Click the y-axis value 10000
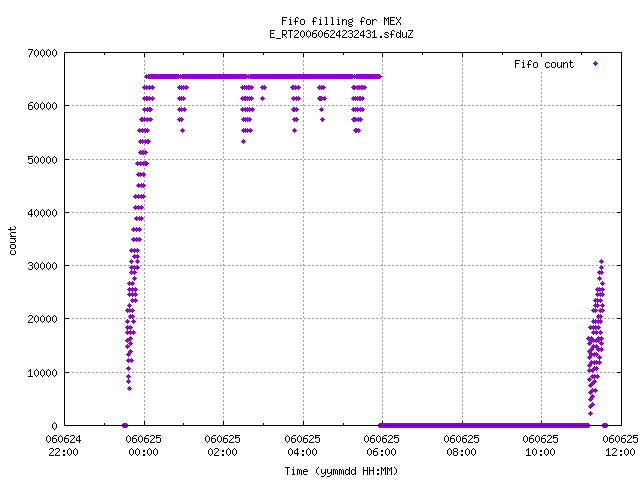This screenshot has width=640, height=480. tap(42, 373)
